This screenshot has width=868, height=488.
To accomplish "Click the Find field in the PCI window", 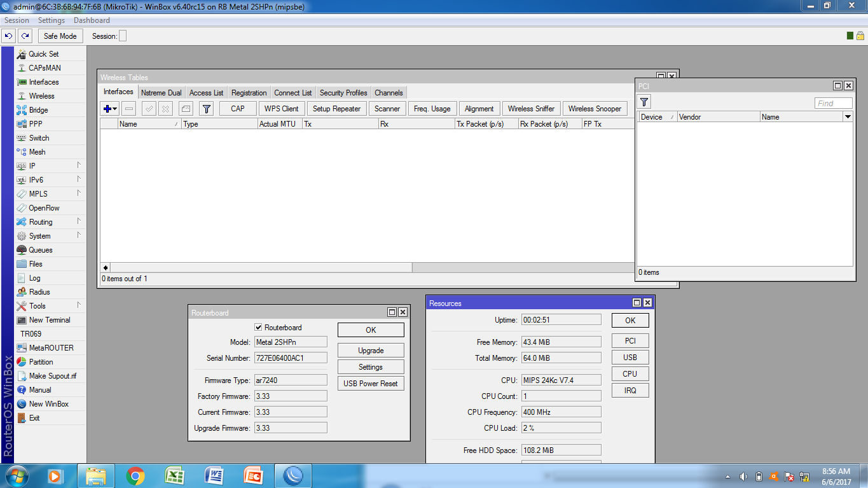I will click(x=834, y=103).
